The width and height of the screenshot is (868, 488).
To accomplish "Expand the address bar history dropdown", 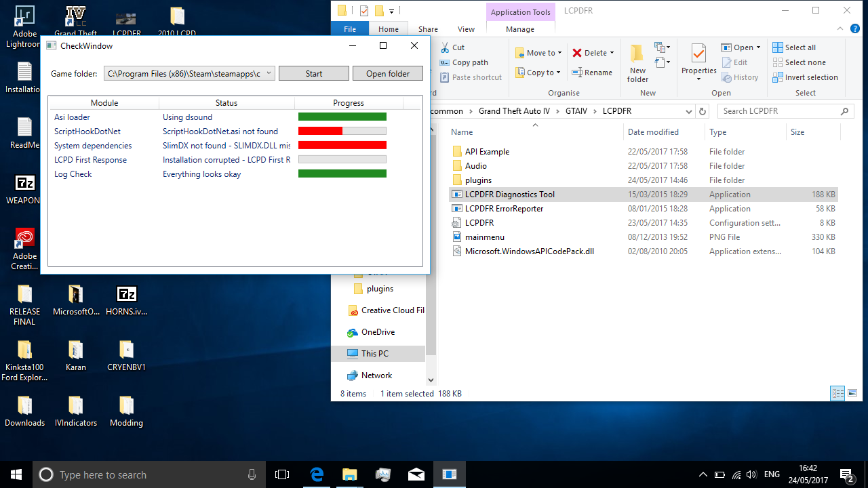I will (x=689, y=111).
